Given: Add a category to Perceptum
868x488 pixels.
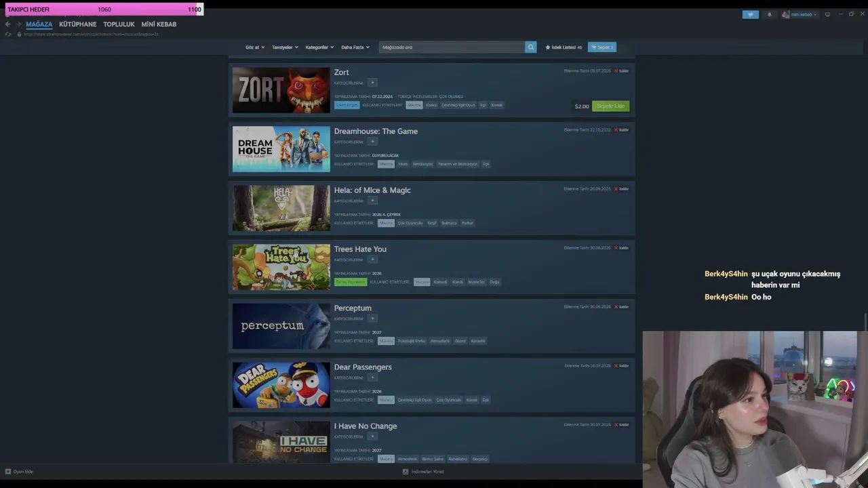Looking at the screenshot, I should (x=372, y=319).
